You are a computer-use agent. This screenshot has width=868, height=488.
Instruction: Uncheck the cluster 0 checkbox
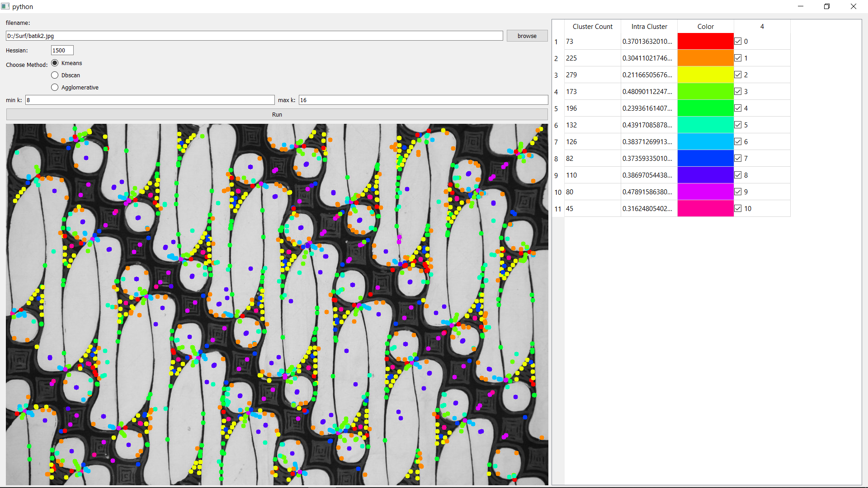click(x=738, y=42)
